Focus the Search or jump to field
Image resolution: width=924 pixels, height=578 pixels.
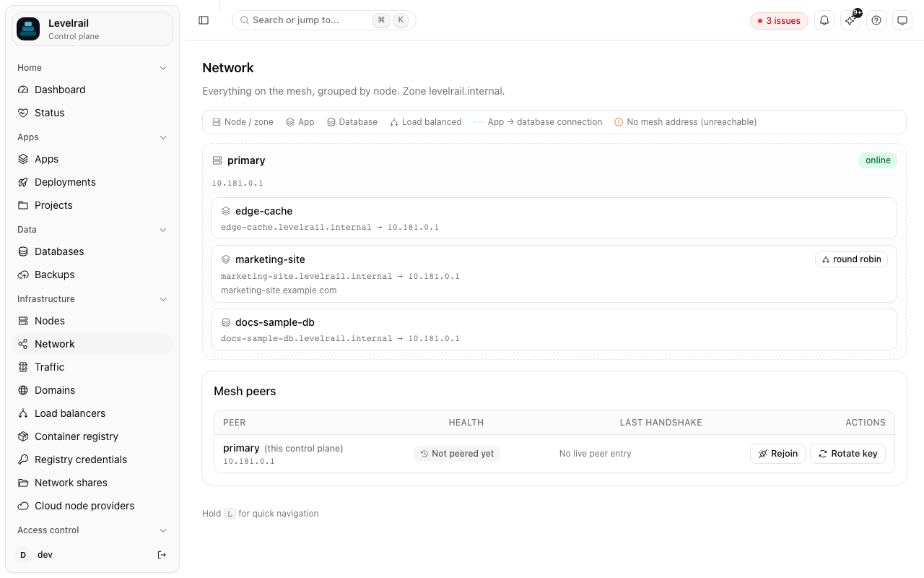coord(324,20)
